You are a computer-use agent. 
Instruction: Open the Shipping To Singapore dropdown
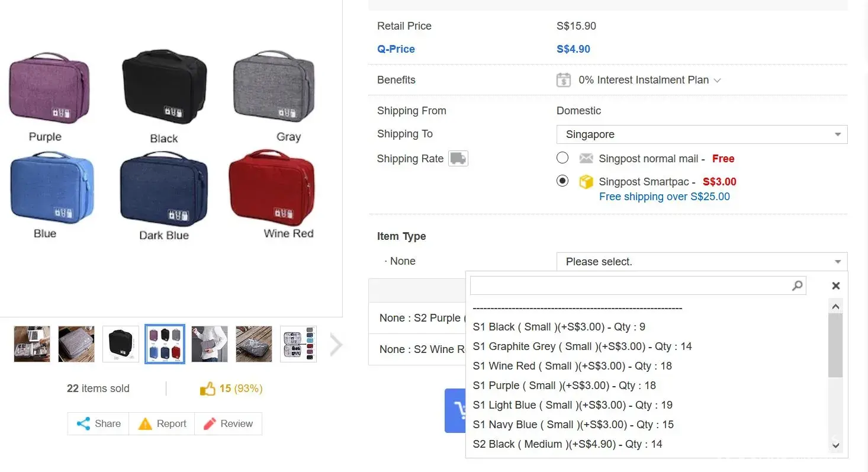pos(702,134)
